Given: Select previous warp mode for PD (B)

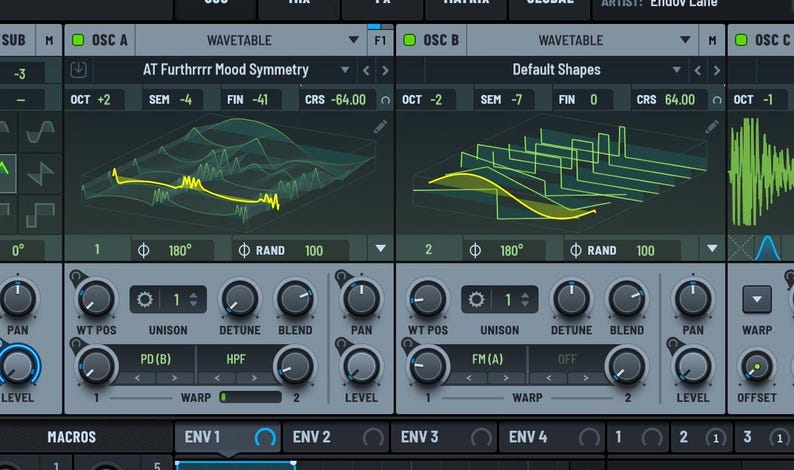Looking at the screenshot, I should click(137, 378).
